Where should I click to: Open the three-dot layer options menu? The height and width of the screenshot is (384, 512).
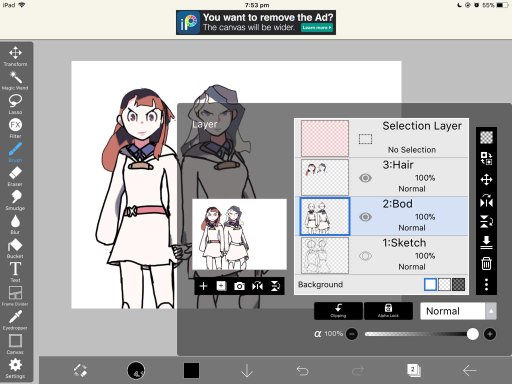point(486,284)
